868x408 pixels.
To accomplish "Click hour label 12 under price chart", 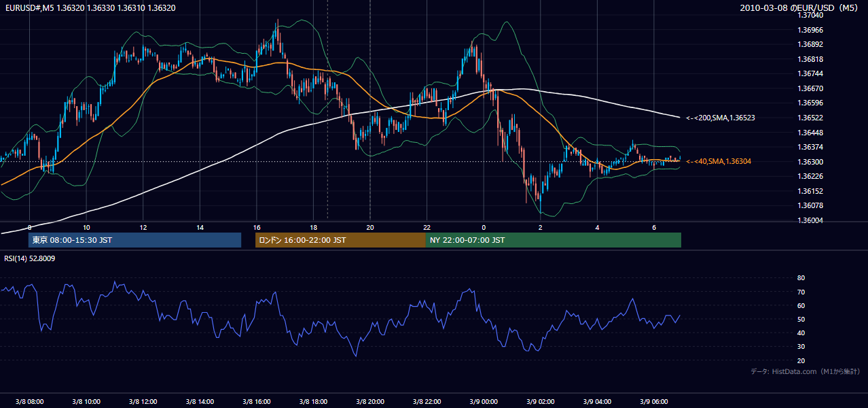I will pyautogui.click(x=143, y=227).
